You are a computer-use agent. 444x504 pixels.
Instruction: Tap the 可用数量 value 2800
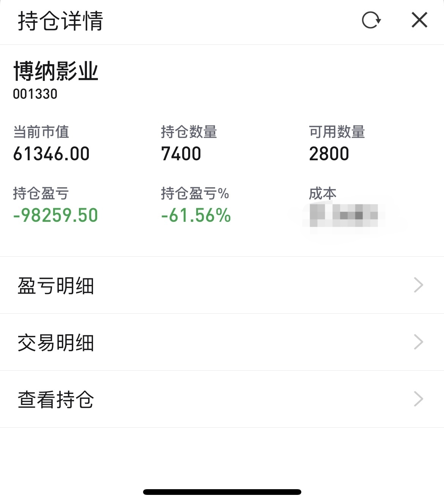click(x=329, y=154)
